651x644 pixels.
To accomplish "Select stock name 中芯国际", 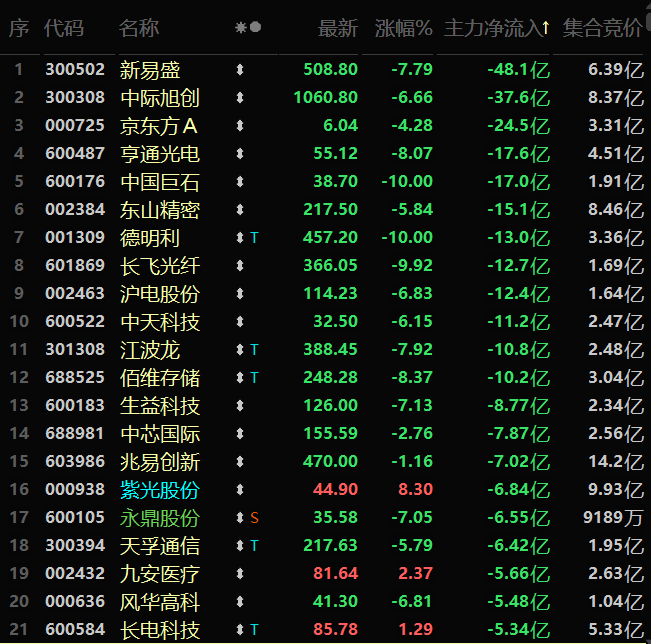I will click(160, 434).
